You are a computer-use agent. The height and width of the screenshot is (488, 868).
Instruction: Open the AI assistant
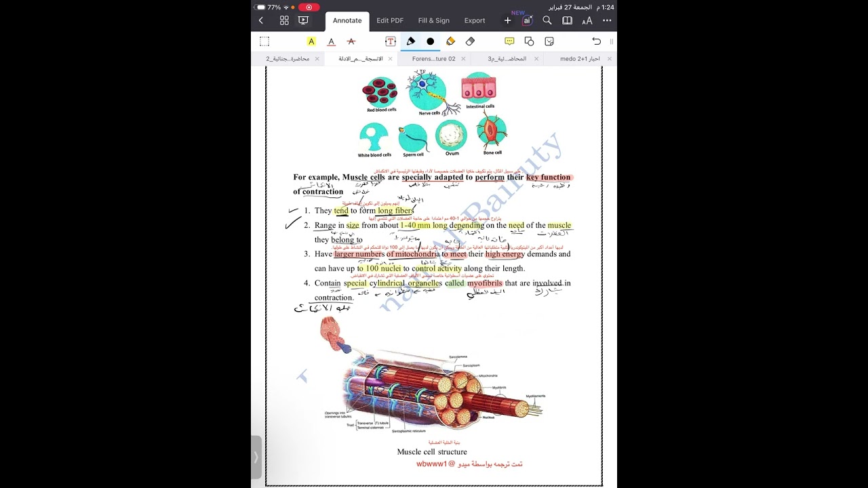pyautogui.click(x=527, y=20)
